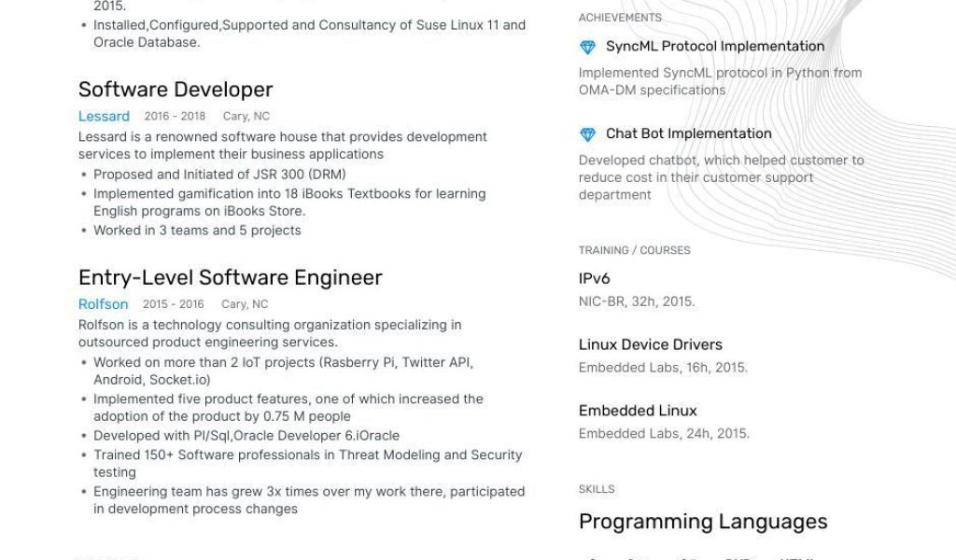
Task: Click the NIC-BR, 32h, 2015 course detail
Action: click(636, 301)
